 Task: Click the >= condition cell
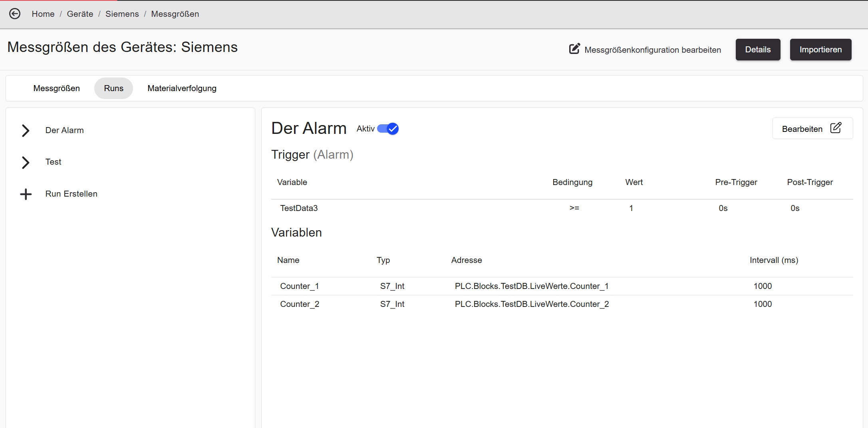574,208
